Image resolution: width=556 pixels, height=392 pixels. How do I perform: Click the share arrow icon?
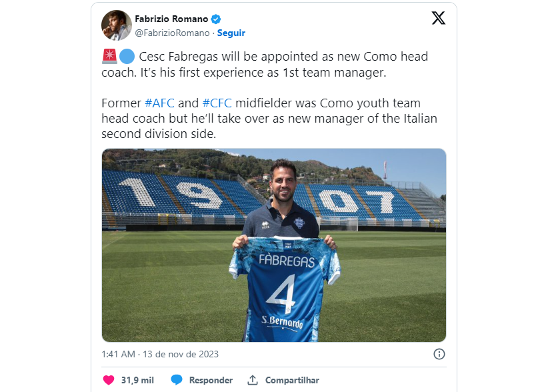[253, 380]
